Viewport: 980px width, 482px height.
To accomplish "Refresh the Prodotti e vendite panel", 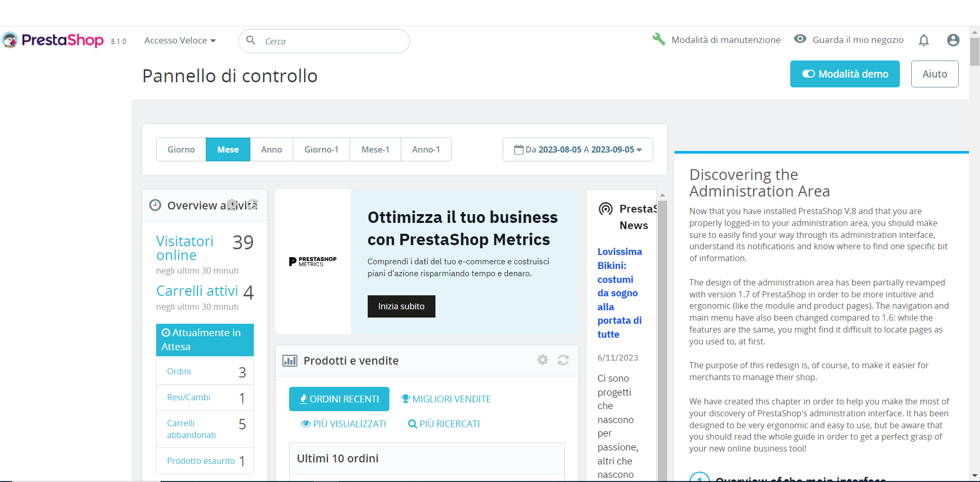I will 563,359.
